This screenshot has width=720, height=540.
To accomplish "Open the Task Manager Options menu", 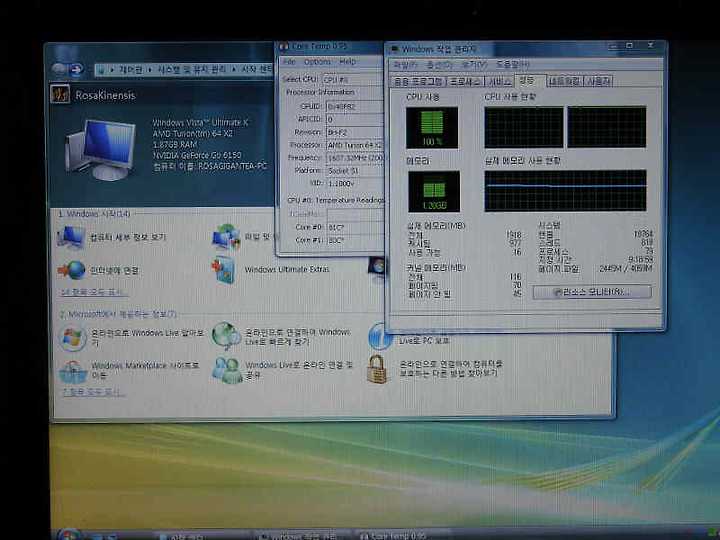I will (439, 65).
